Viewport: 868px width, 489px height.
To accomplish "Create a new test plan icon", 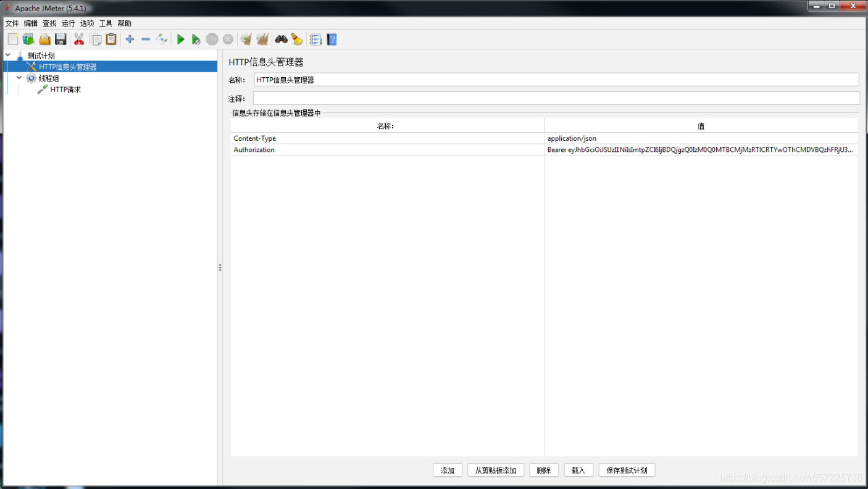I will (x=12, y=40).
